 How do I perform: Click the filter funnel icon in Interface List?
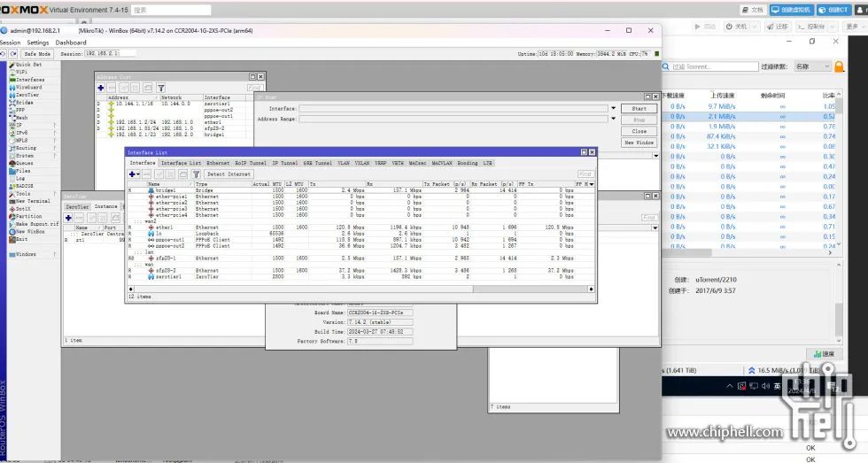click(x=196, y=174)
